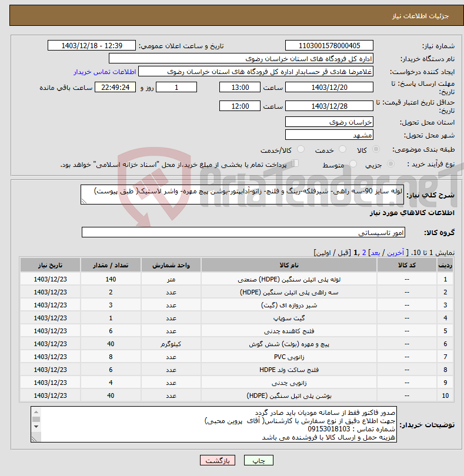Image resolution: width=464 pixels, height=476 pixels.
Task: Click the buyer notes scrollbar thumb
Action: tap(36, 419)
